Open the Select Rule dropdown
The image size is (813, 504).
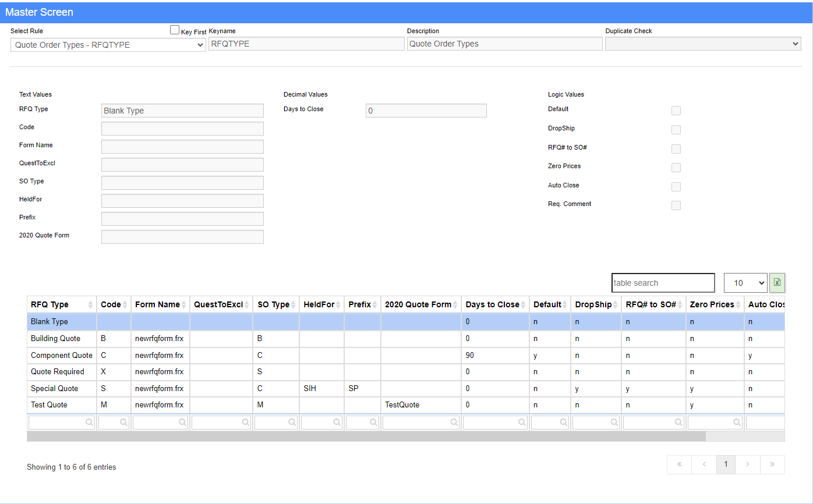click(x=108, y=44)
